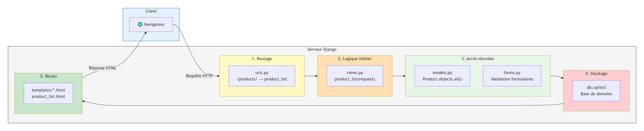Click the '3. Accès données' heading

478,59
